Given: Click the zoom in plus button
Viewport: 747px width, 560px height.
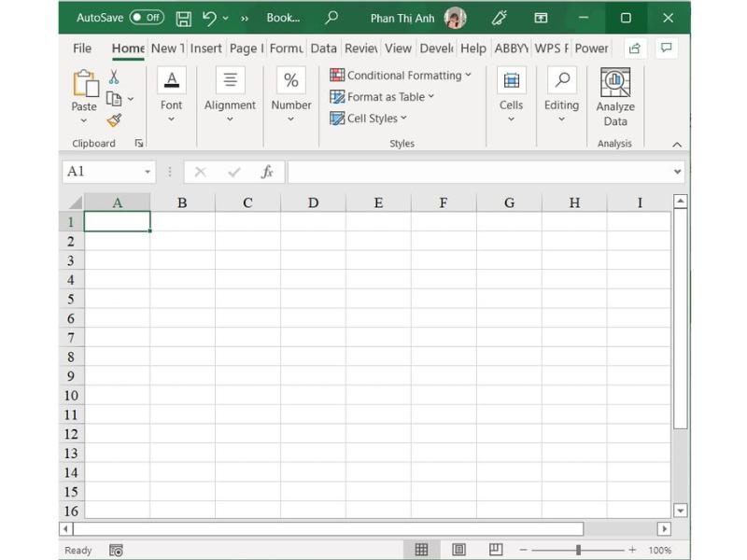Looking at the screenshot, I should pos(633,551).
